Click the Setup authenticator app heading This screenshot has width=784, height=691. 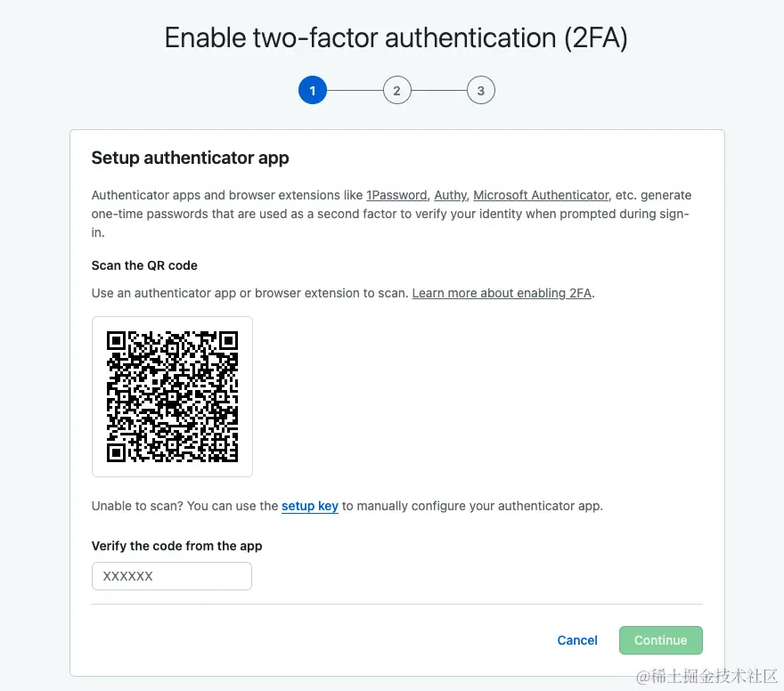tap(190, 159)
